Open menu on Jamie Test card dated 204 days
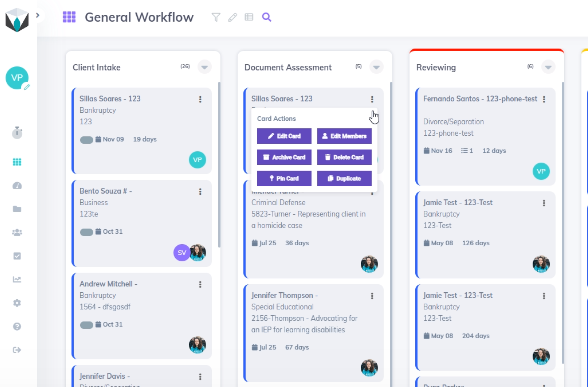 click(x=544, y=296)
